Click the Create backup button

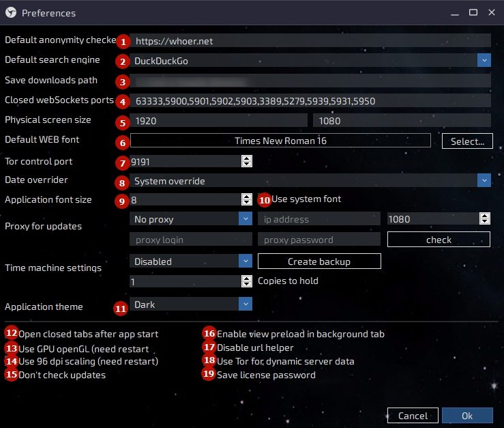pyautogui.click(x=318, y=261)
